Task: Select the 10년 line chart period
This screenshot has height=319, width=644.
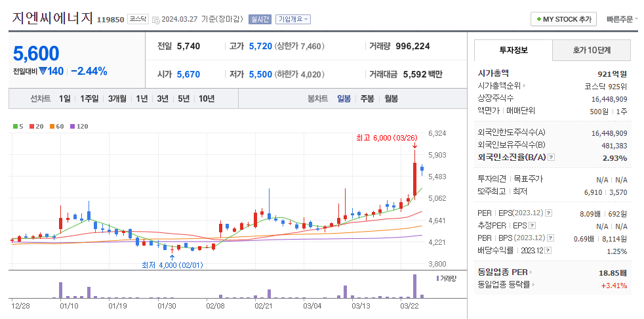Action: [207, 98]
